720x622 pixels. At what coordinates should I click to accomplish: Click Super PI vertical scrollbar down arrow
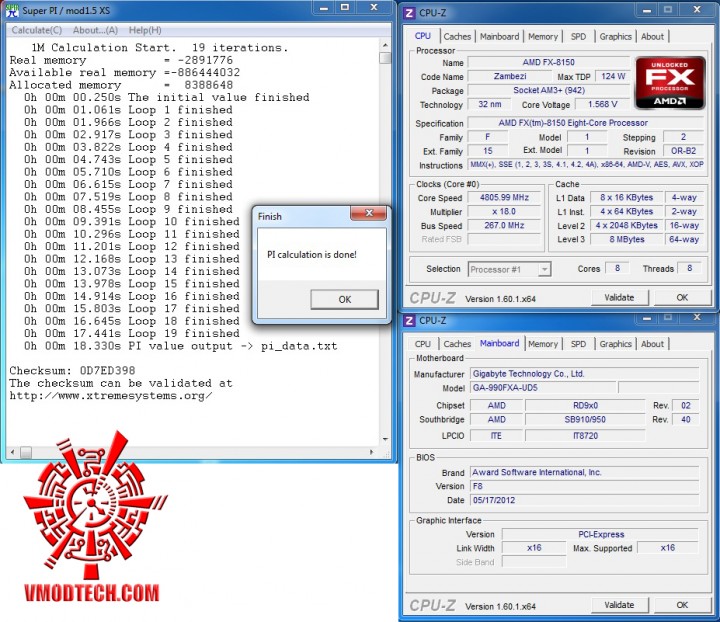[385, 439]
